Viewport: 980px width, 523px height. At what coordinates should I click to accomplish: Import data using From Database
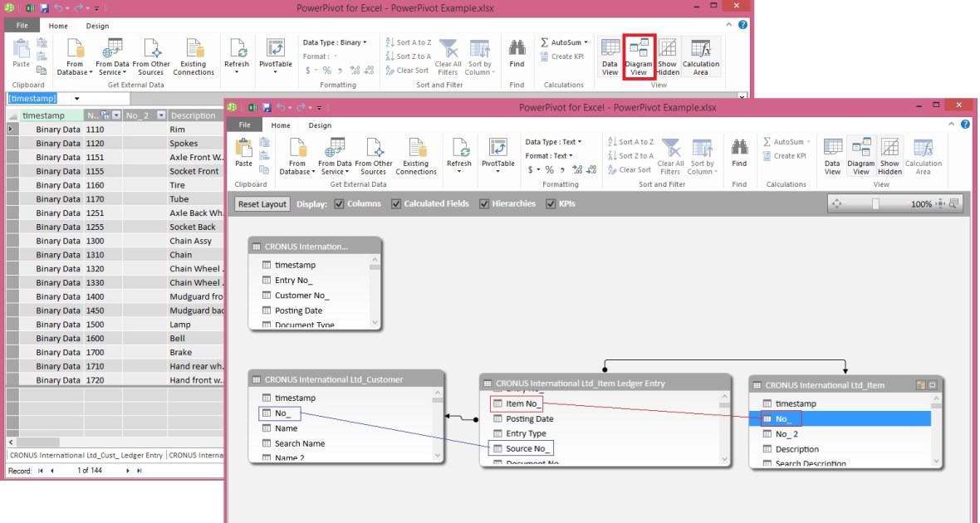296,154
